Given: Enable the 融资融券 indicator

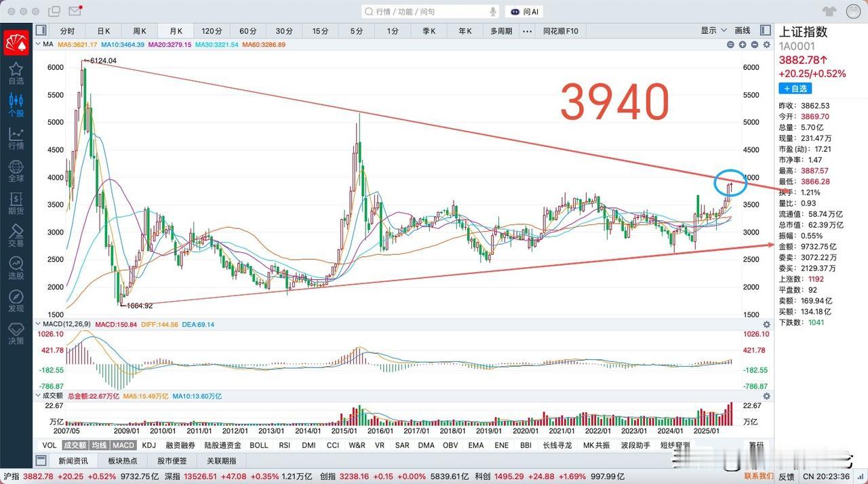Looking at the screenshot, I should (x=180, y=445).
